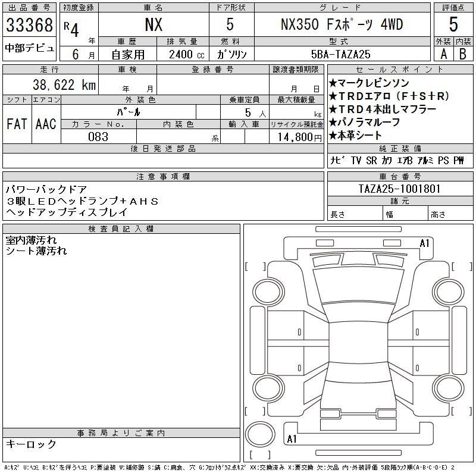The image size is (476, 476).
Task: Click the exterior grade A cell
Action: point(443,54)
